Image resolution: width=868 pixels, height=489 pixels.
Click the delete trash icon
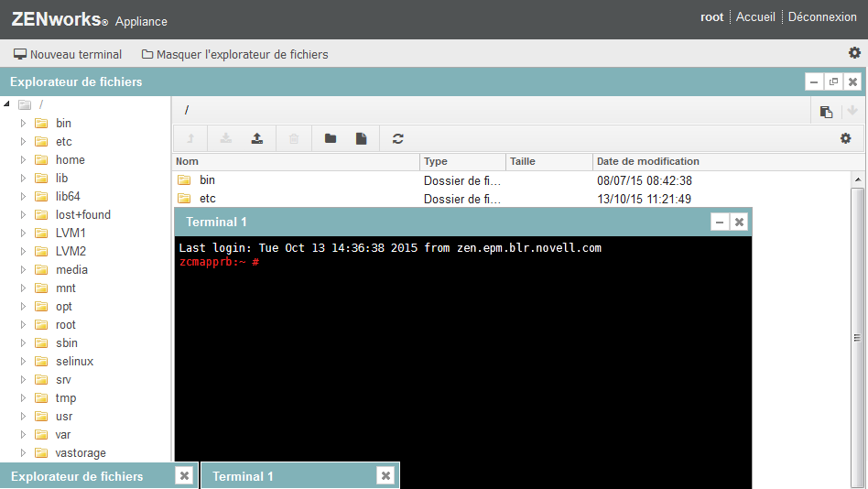(x=294, y=138)
